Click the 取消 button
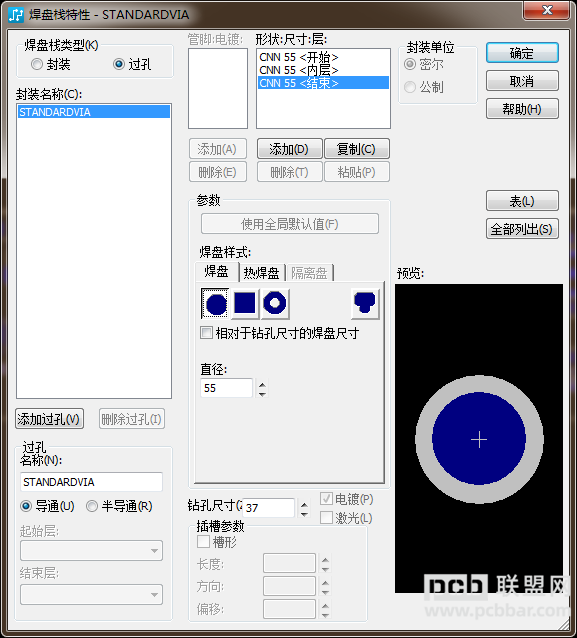Image resolution: width=577 pixels, height=638 pixels. 522,81
